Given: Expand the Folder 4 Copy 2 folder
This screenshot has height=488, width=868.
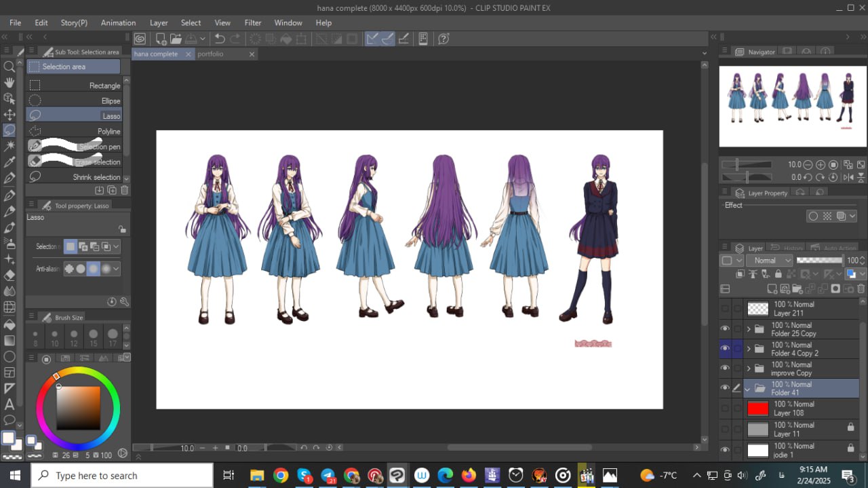Looking at the screenshot, I should (x=749, y=349).
